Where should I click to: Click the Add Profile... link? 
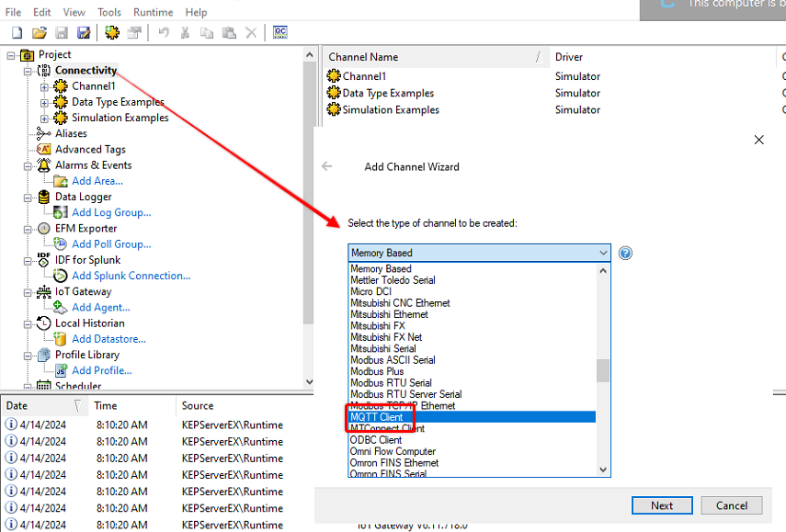[102, 370]
